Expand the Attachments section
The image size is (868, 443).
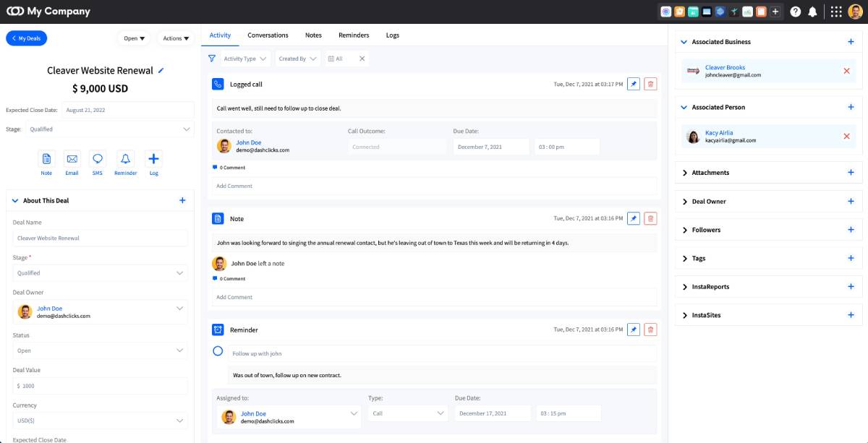click(684, 173)
